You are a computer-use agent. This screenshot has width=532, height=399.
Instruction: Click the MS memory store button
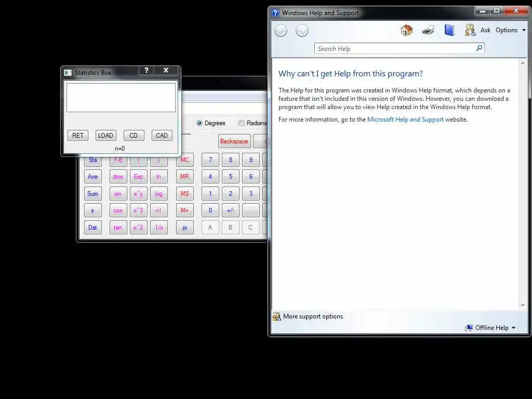(x=184, y=194)
